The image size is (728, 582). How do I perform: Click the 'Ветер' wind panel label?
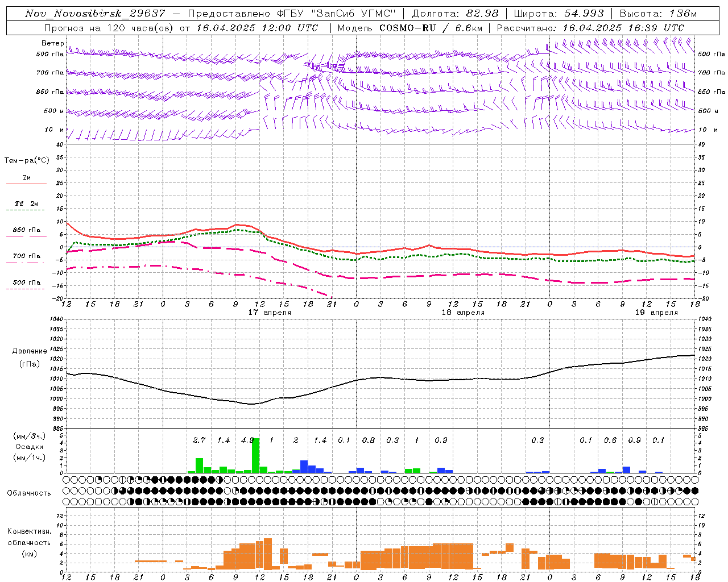(x=52, y=43)
